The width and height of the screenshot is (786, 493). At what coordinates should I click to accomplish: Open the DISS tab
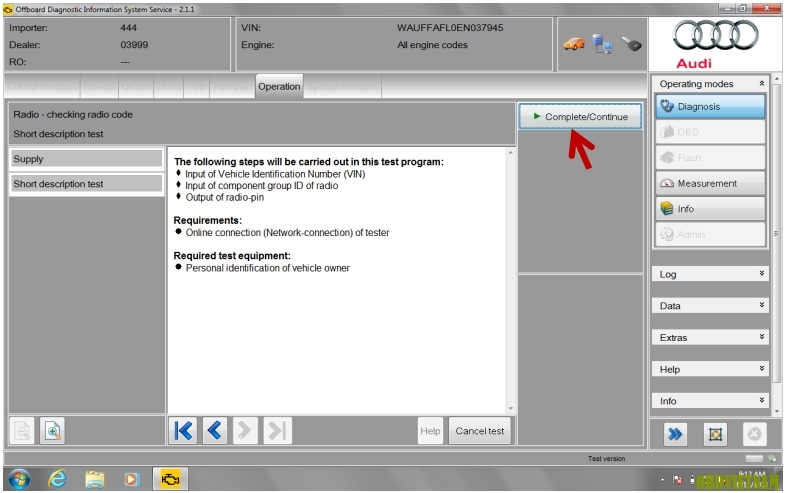(169, 86)
